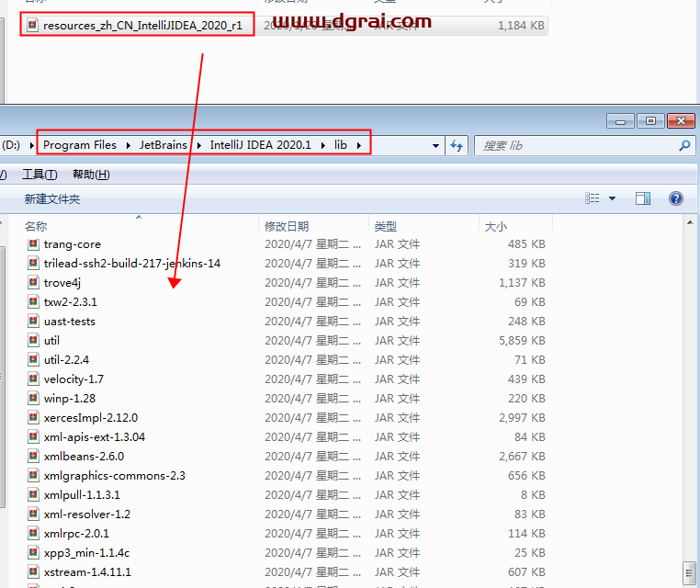Image resolution: width=700 pixels, height=588 pixels.
Task: Click the JAR icon of util-2.2.4
Action: (x=33, y=359)
